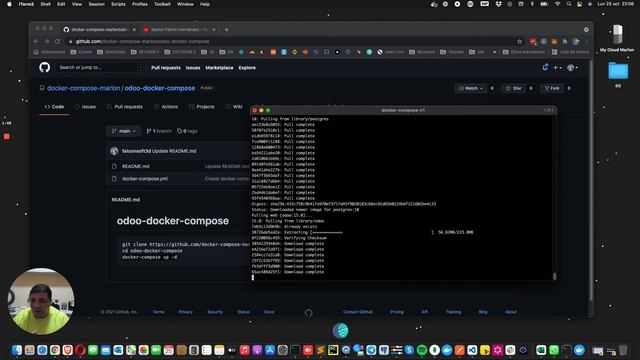
Task: Open Pull requests link in GitHub header
Action: click(x=166, y=68)
